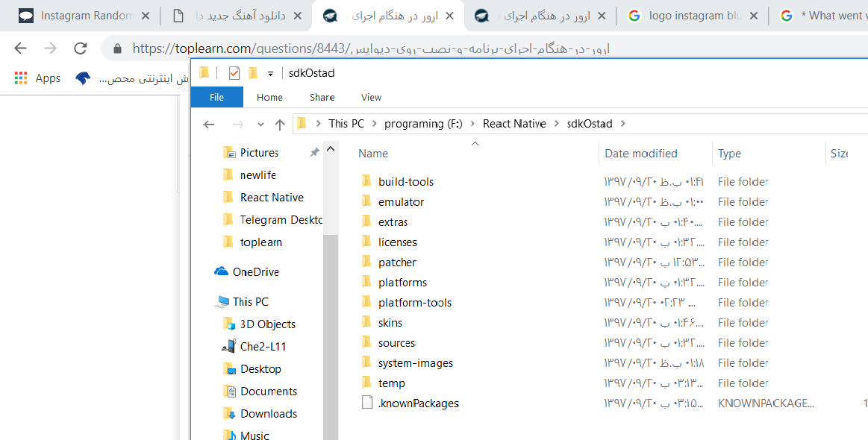868x440 pixels.
Task: Open the OneDrive item in sidebar
Action: click(x=255, y=272)
